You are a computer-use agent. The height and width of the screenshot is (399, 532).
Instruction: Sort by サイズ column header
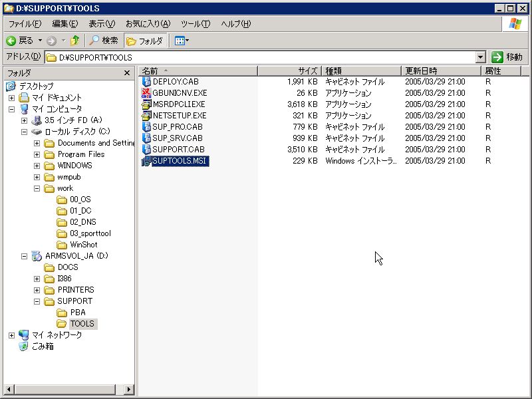(289, 71)
